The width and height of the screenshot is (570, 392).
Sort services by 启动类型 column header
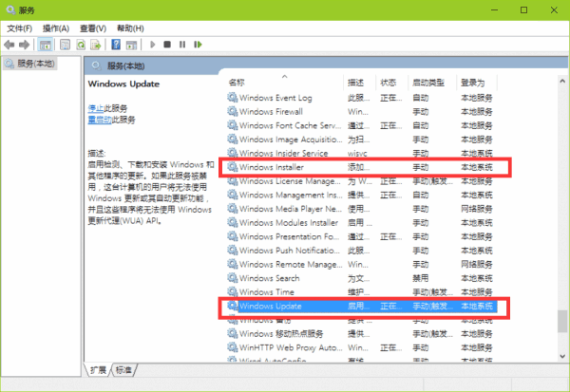[x=427, y=83]
